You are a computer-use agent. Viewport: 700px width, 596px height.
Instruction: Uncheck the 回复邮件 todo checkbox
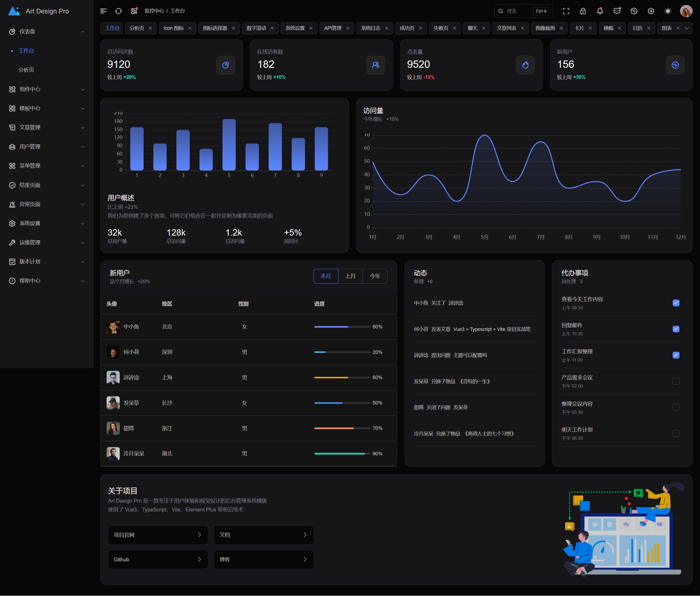click(676, 329)
